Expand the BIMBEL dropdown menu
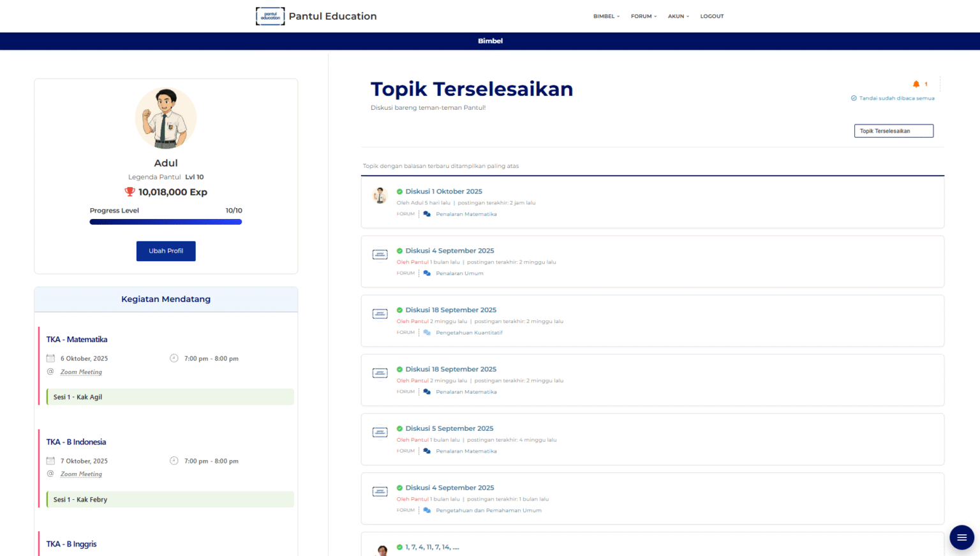The width and height of the screenshot is (980, 556). click(606, 17)
